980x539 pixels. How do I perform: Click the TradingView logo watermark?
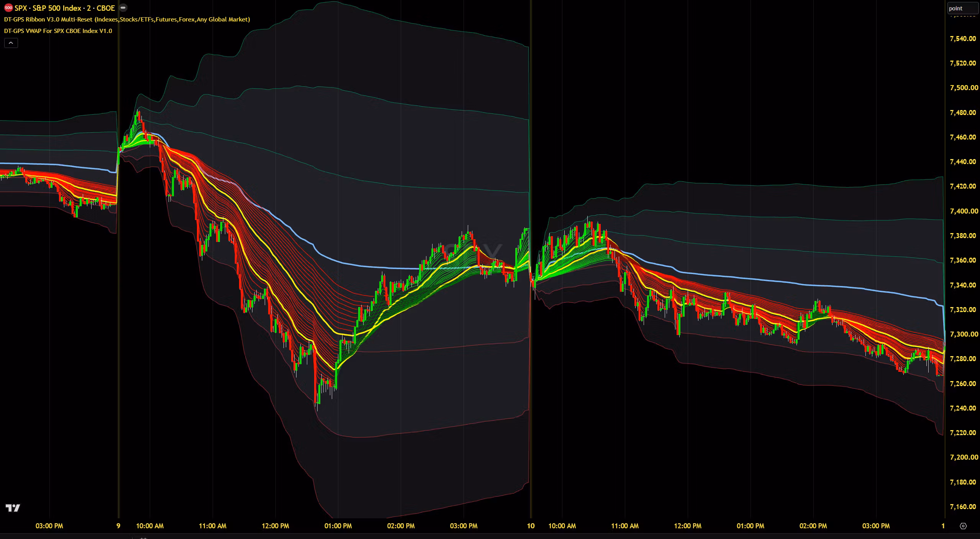pyautogui.click(x=13, y=508)
